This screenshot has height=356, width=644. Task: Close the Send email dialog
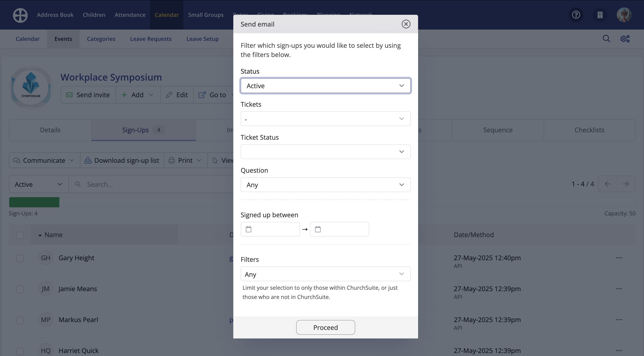(406, 24)
